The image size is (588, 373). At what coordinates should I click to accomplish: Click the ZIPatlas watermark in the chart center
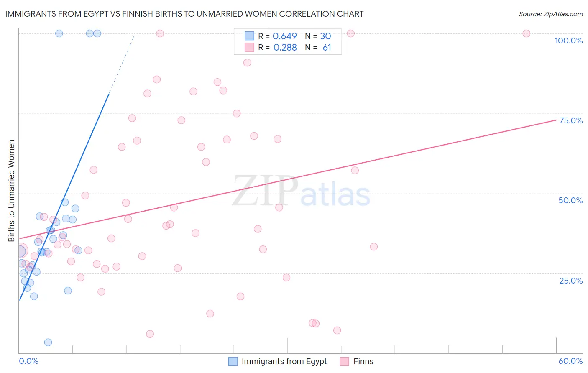(x=301, y=192)
